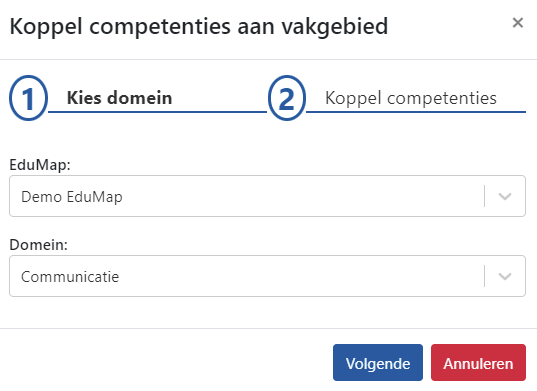This screenshot has width=537, height=391.
Task: Cancel with the Annuleren button
Action: click(x=478, y=363)
